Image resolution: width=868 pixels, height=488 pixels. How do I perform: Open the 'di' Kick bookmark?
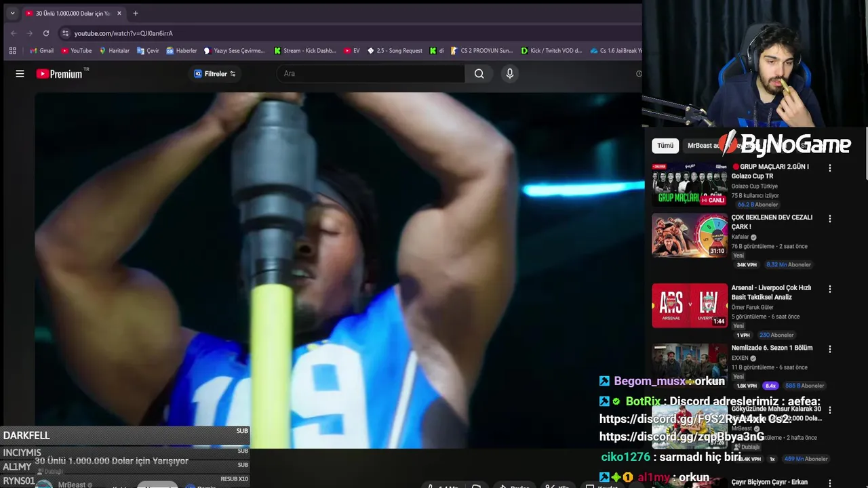[437, 50]
